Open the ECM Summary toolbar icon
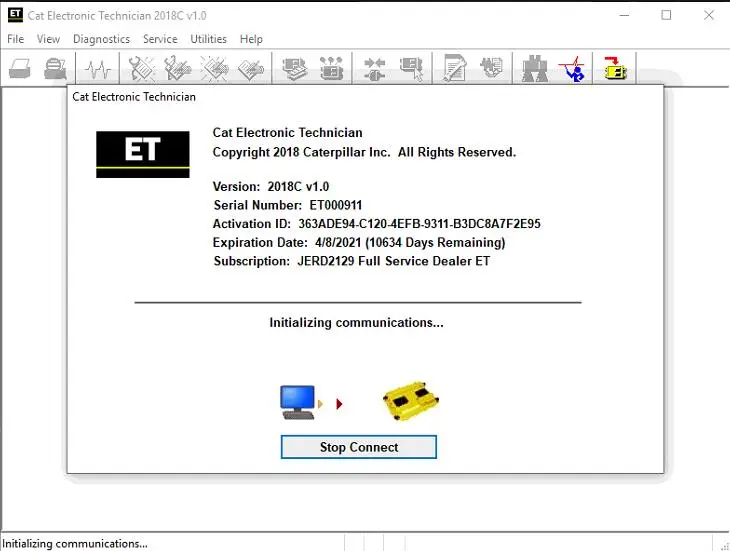The width and height of the screenshot is (730, 551). coord(294,69)
